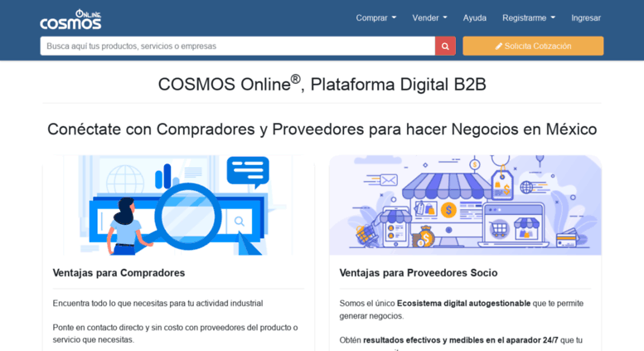The image size is (644, 351).
Task: Open the Ayuda help link
Action: click(475, 18)
